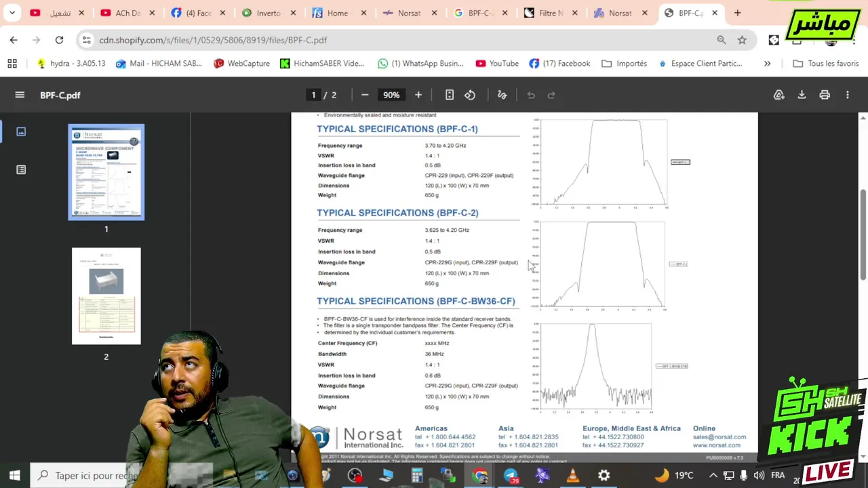Click the page number input field
Viewport: 868px width, 488px height.
tap(313, 95)
